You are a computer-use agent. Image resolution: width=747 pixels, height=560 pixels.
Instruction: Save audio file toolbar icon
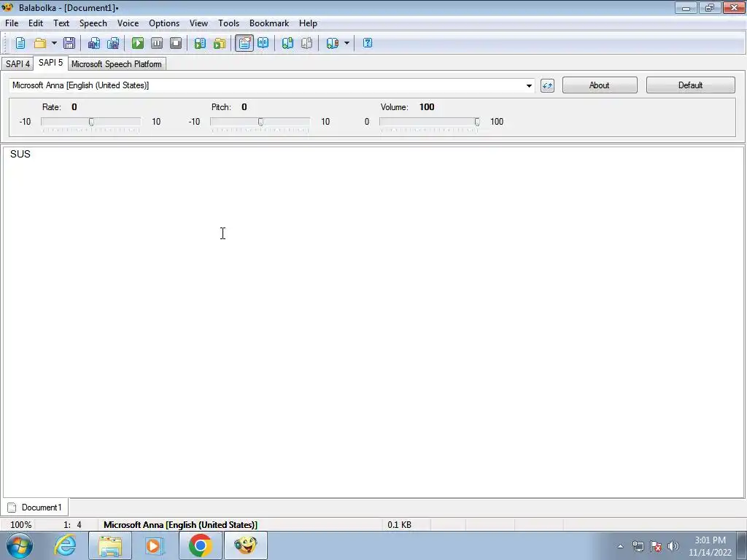pyautogui.click(x=94, y=43)
